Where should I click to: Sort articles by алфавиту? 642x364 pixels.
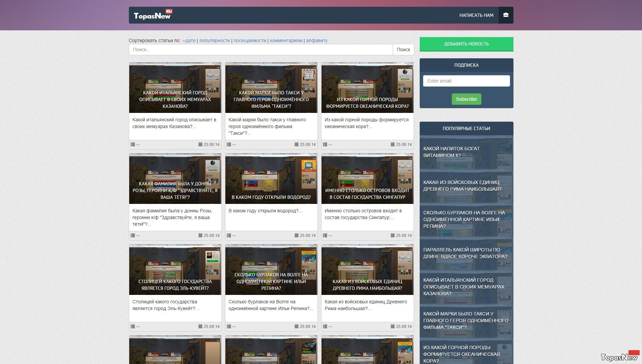pyautogui.click(x=316, y=41)
